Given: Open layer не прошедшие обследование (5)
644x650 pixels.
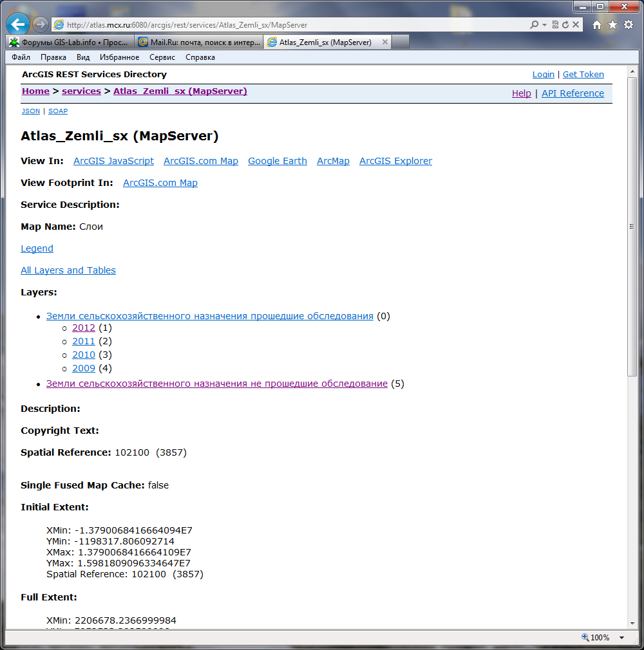Looking at the screenshot, I should coord(216,384).
